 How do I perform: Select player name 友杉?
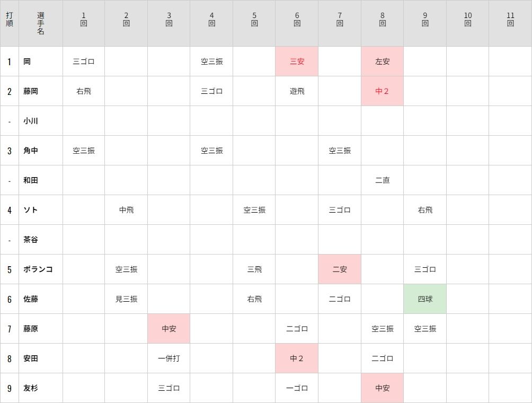coord(31,388)
